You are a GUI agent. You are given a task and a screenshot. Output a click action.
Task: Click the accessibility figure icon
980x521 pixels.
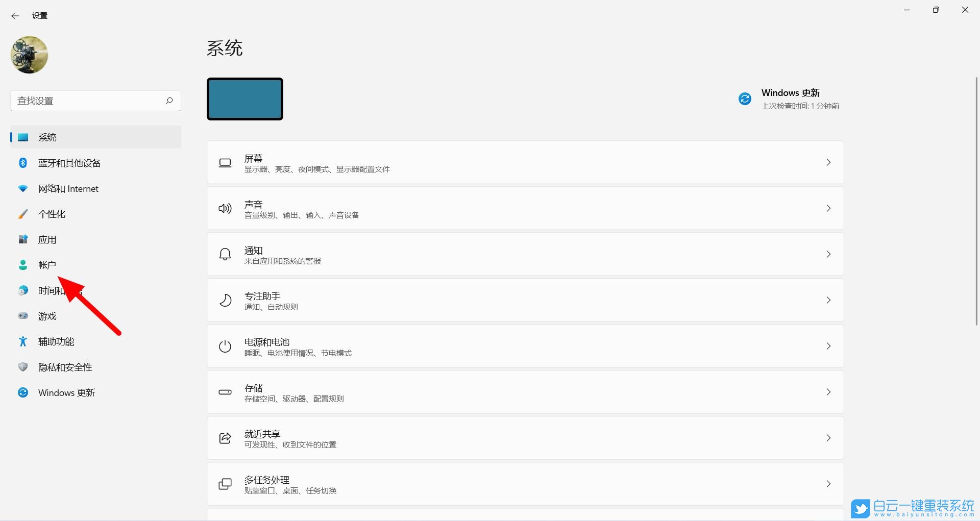point(23,341)
